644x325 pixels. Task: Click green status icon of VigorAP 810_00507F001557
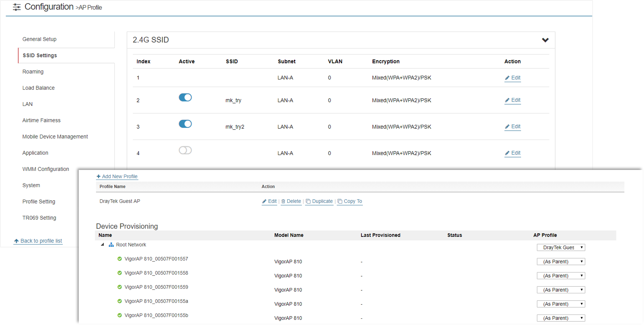pos(120,259)
